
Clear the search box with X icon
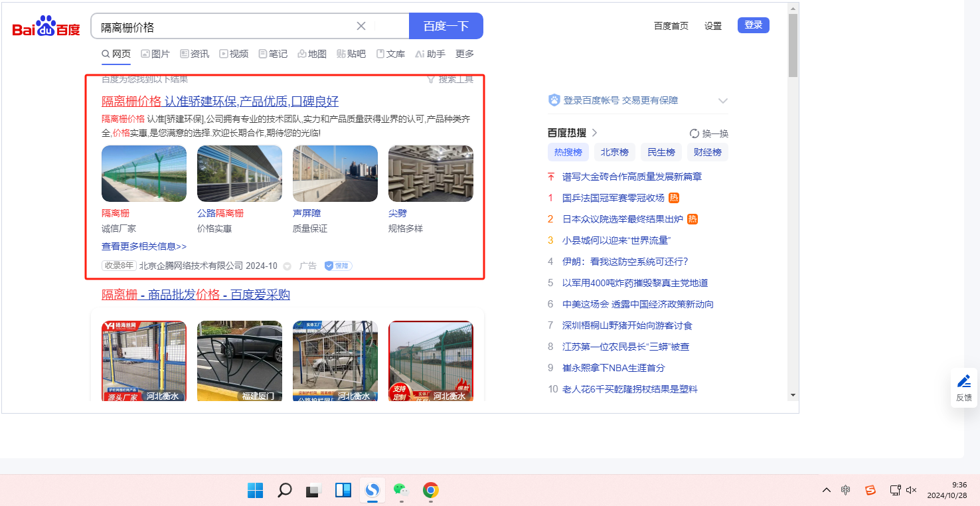click(x=361, y=26)
